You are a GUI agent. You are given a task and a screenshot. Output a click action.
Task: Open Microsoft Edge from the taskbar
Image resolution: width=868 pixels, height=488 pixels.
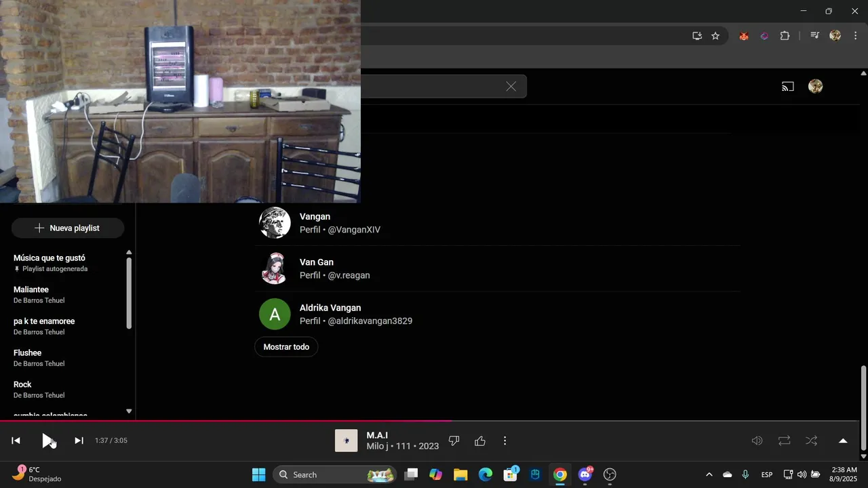tap(486, 474)
